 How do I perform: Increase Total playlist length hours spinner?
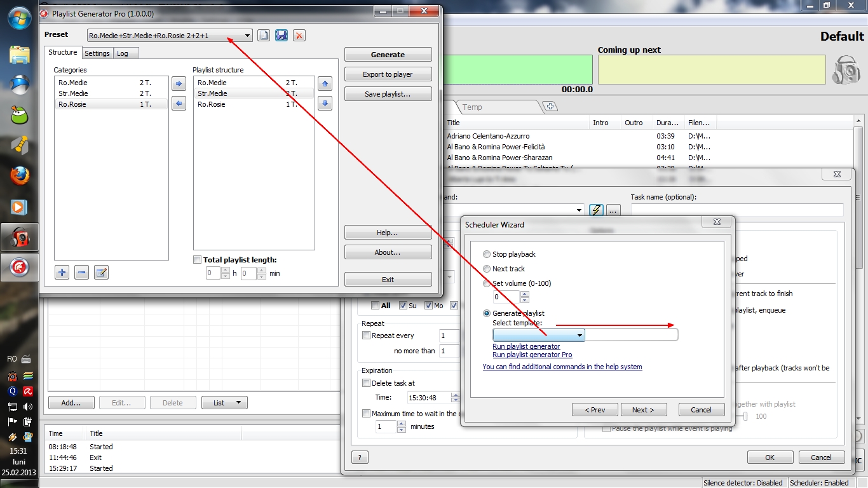225,270
